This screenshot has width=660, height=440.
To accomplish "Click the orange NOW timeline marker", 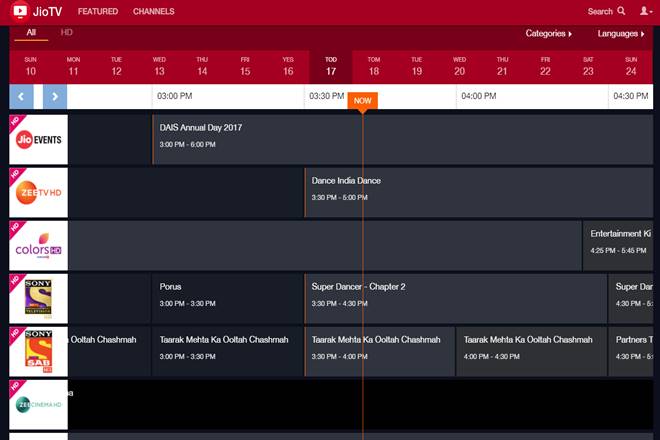I will click(x=362, y=101).
